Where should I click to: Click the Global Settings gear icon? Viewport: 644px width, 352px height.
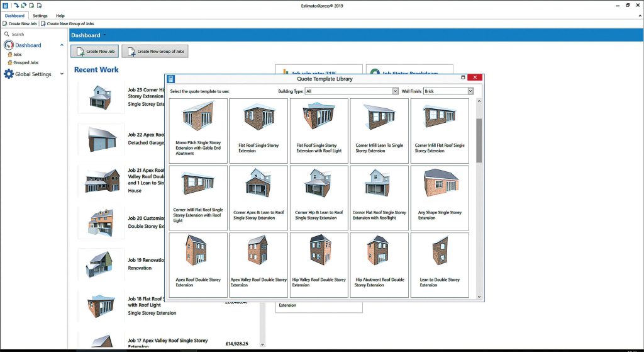pyautogui.click(x=9, y=74)
